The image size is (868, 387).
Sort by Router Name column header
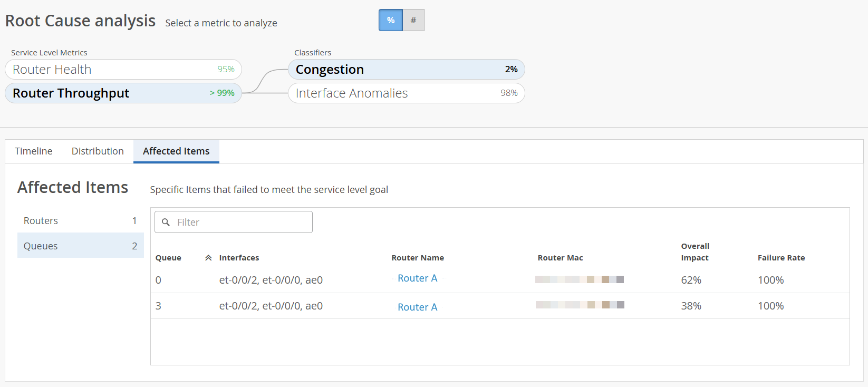[418, 258]
